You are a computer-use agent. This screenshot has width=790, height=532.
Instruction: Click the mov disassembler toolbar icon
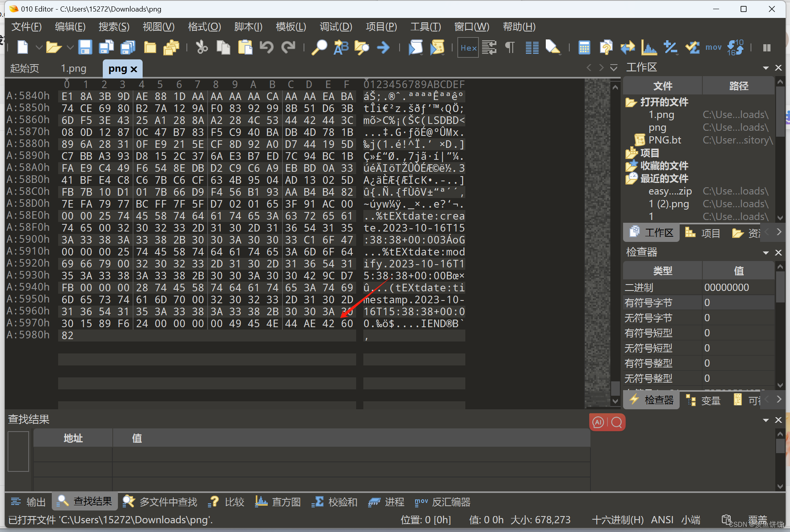(713, 47)
